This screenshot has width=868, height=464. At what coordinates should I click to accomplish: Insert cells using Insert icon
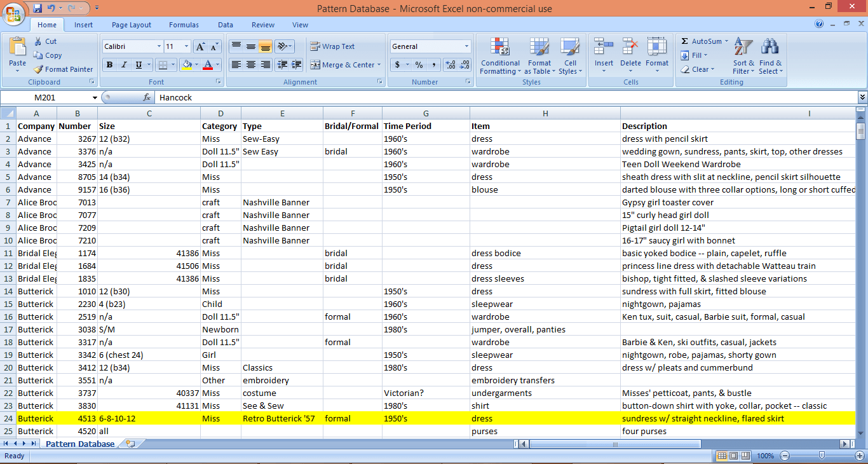(x=604, y=47)
